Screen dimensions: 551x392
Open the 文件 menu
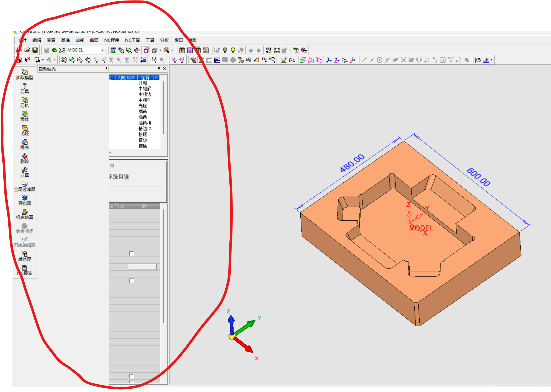coord(22,40)
